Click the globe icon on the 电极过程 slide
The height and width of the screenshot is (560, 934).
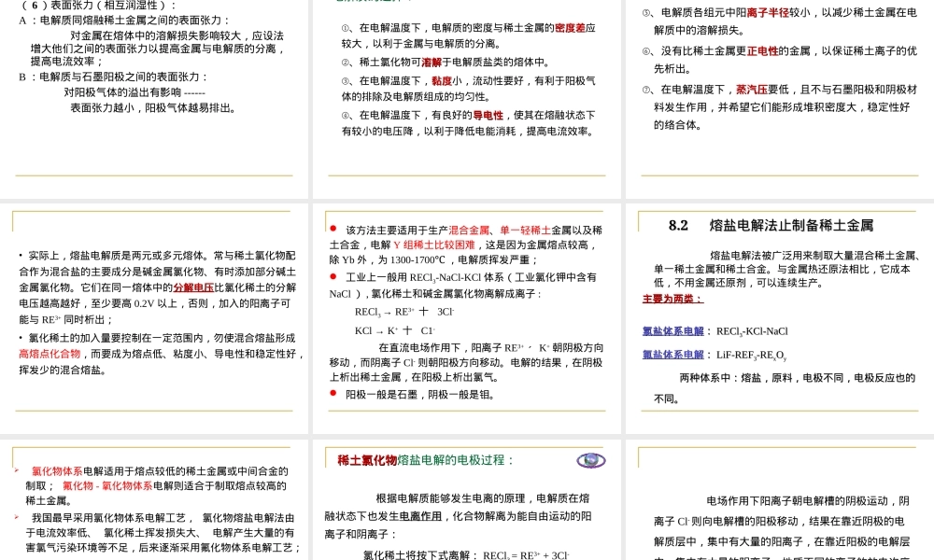coord(591,460)
